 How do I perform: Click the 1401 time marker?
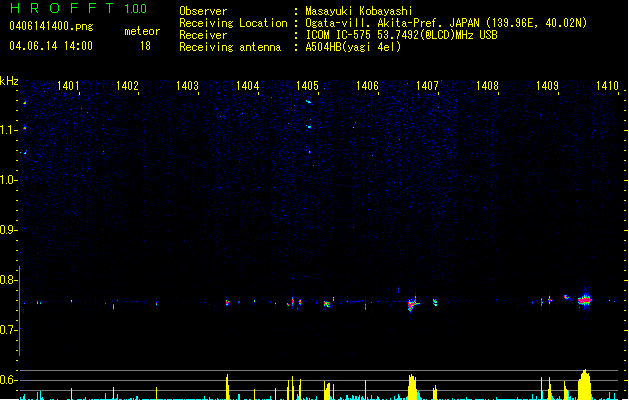click(68, 86)
